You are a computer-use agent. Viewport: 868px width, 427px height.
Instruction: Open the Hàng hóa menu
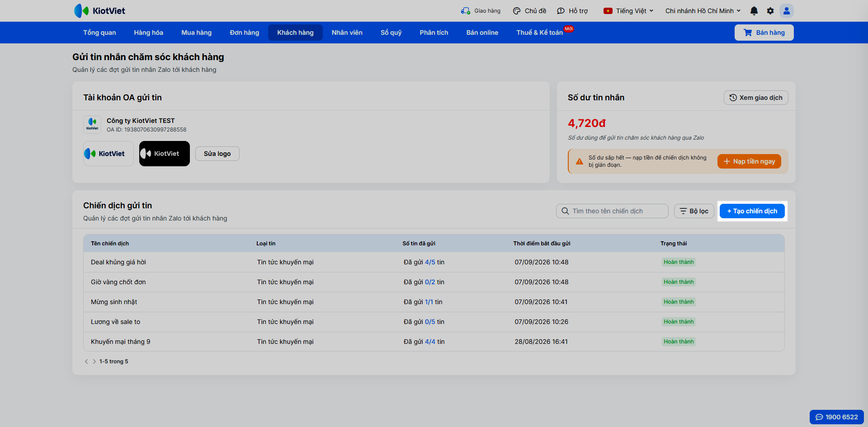pos(148,33)
